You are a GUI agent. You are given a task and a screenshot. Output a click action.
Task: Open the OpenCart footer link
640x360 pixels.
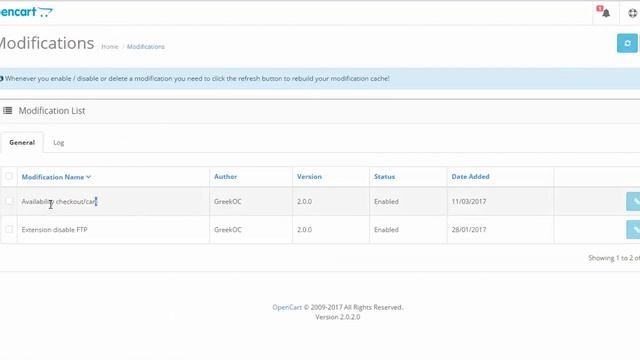pos(287,307)
